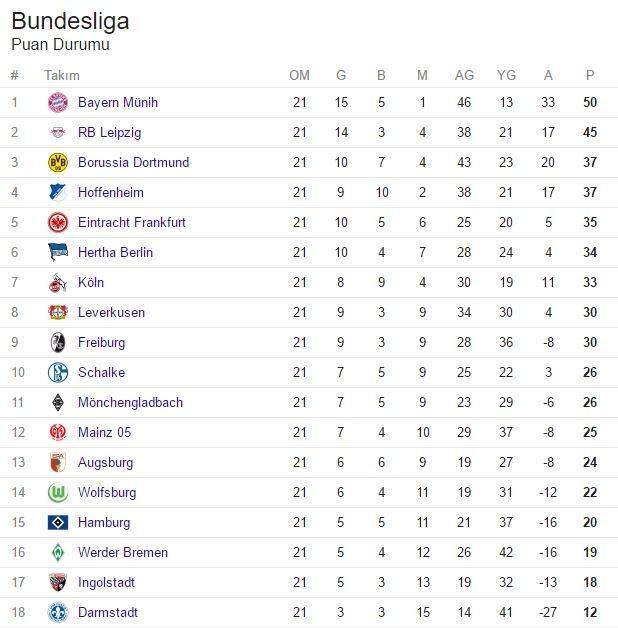Click the Darmstadt club logo
This screenshot has height=628, width=618.
point(58,612)
